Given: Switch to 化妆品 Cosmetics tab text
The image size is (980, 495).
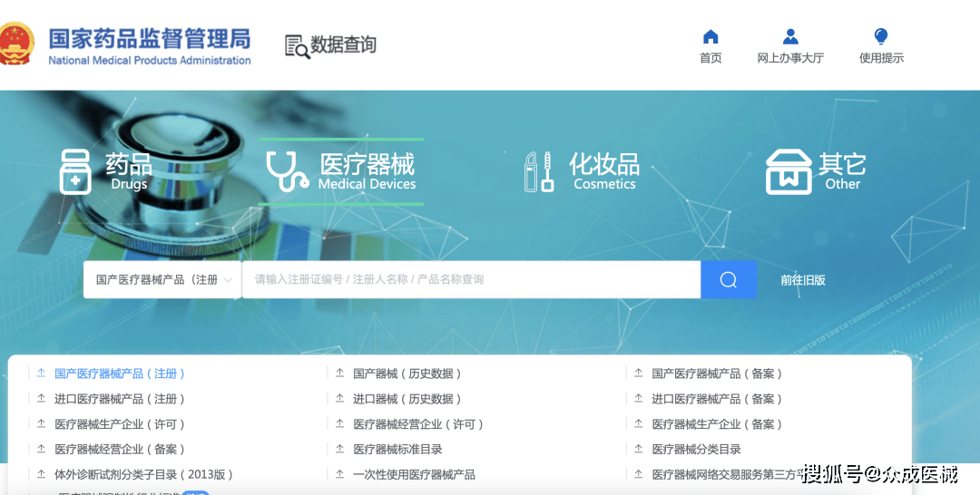Looking at the screenshot, I should point(604,171).
